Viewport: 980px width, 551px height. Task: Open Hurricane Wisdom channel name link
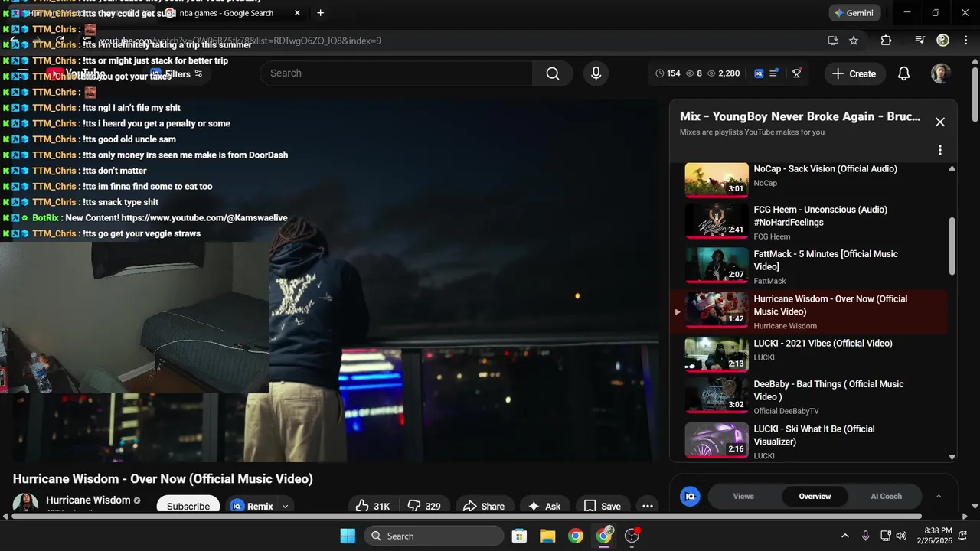(x=88, y=500)
